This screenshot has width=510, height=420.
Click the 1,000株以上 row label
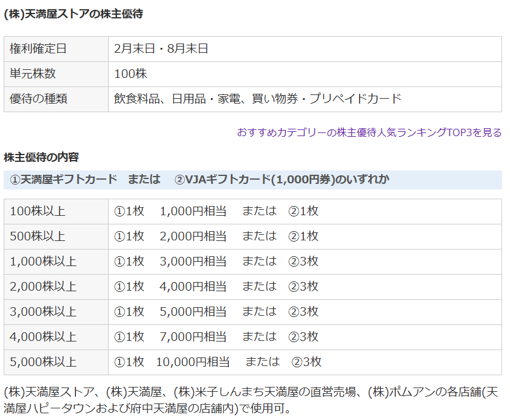[x=56, y=261]
